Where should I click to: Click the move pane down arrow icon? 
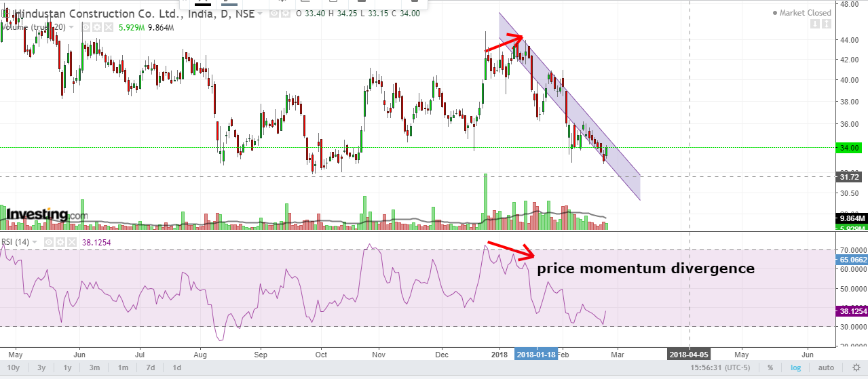(x=814, y=24)
